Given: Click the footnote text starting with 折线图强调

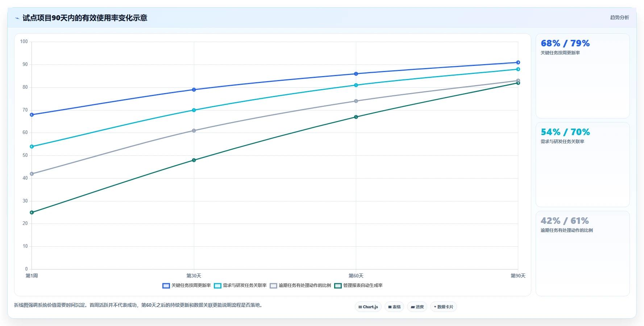Looking at the screenshot, I should click(139, 305).
